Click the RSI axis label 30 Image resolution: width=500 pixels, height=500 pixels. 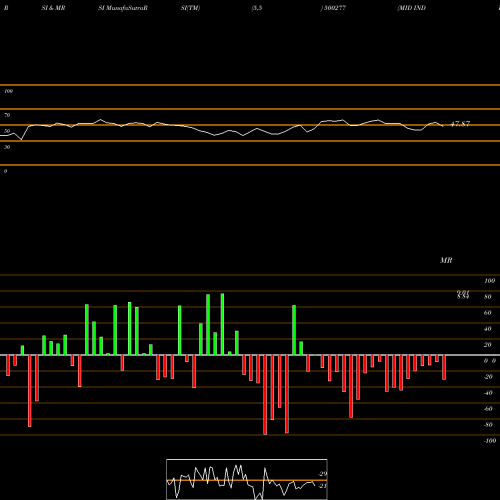(x=7, y=147)
